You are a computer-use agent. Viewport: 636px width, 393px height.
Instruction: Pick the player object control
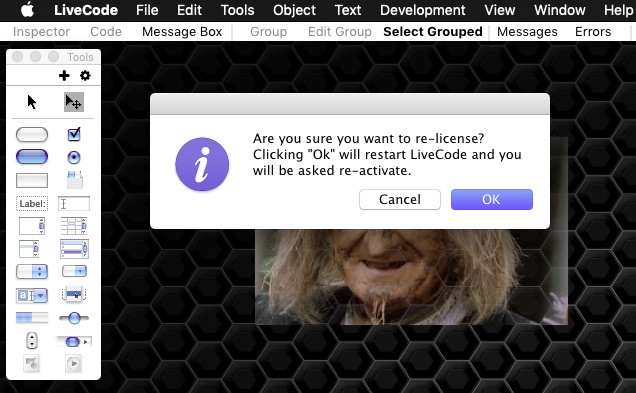73,363
